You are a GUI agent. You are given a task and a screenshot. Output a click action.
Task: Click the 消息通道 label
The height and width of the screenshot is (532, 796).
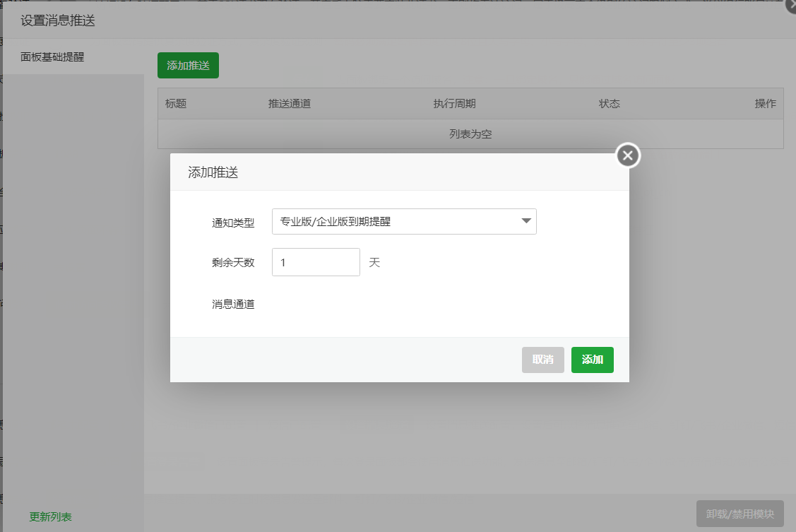(x=233, y=304)
